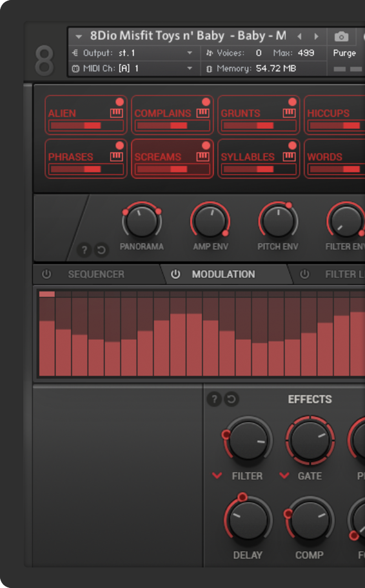Click the first modulation step bar
This screenshot has height=588, width=365.
[x=47, y=348]
